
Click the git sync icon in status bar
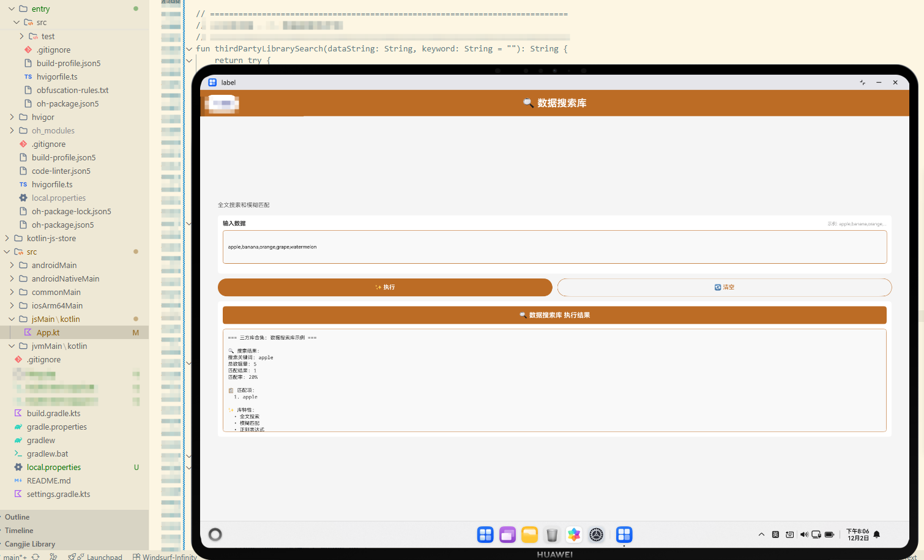click(x=35, y=556)
